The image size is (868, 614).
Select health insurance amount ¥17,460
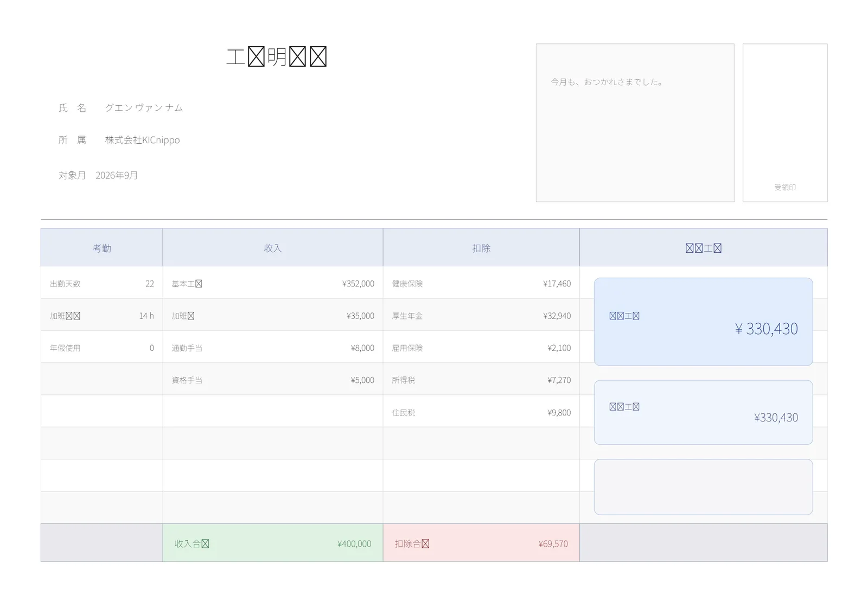coord(557,284)
